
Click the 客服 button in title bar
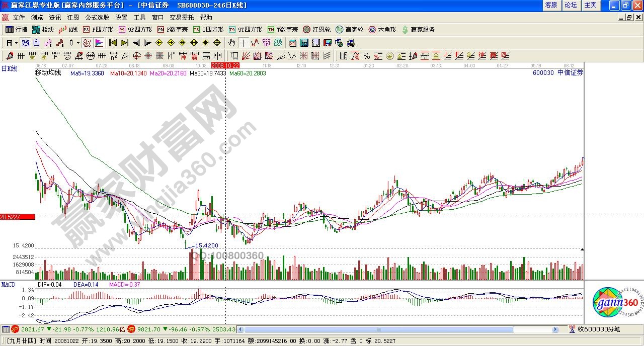coord(551,5)
